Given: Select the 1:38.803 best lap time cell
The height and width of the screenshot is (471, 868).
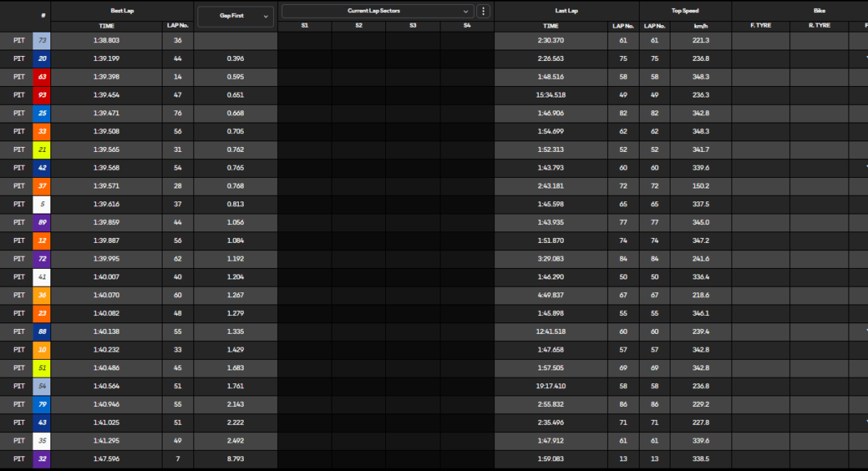Looking at the screenshot, I should click(x=106, y=41).
